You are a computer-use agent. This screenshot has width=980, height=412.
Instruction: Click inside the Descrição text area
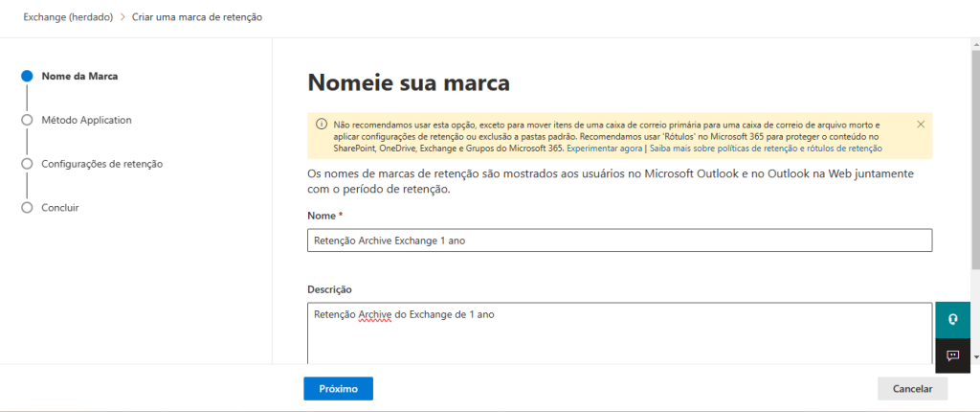(619, 340)
